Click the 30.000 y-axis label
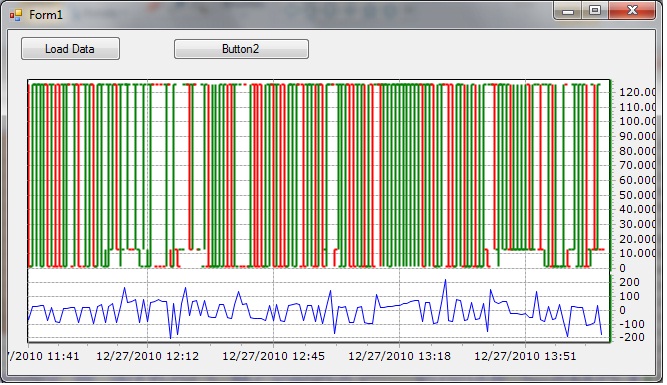The image size is (667, 385). (x=637, y=224)
